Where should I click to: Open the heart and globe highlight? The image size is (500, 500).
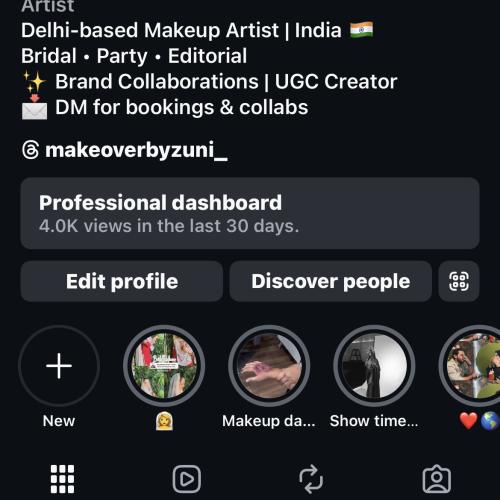click(473, 366)
